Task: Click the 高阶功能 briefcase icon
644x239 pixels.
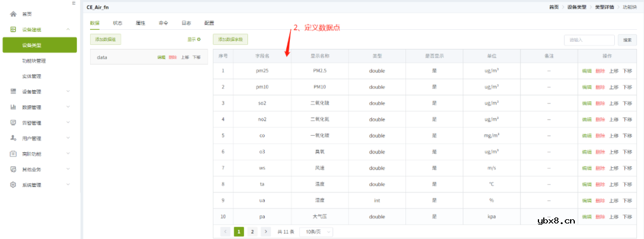Action: pyautogui.click(x=13, y=154)
